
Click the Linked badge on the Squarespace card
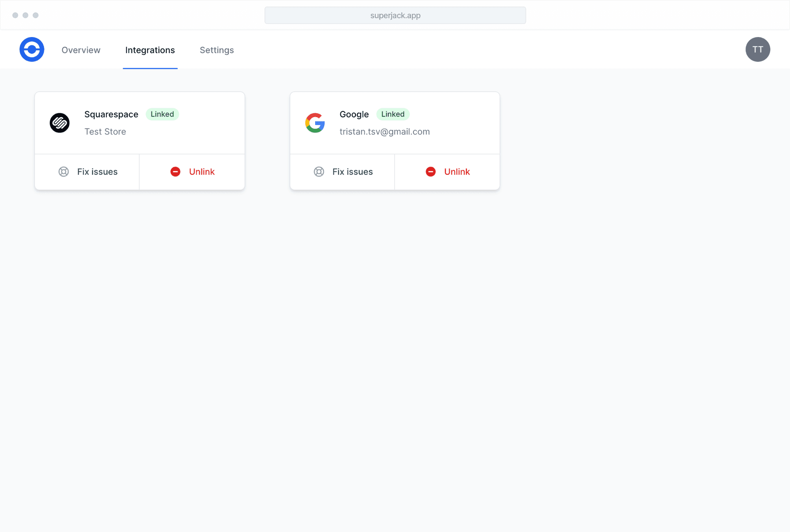coord(162,114)
